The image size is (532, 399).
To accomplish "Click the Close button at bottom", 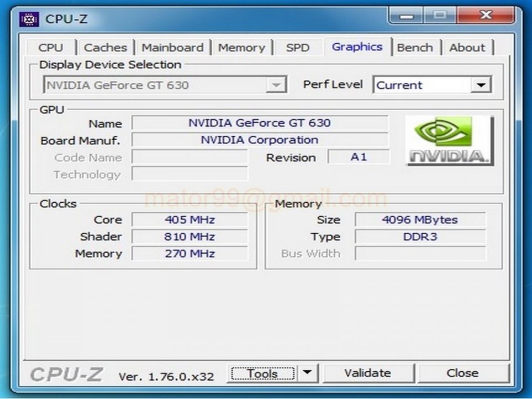I will pyautogui.click(x=463, y=373).
